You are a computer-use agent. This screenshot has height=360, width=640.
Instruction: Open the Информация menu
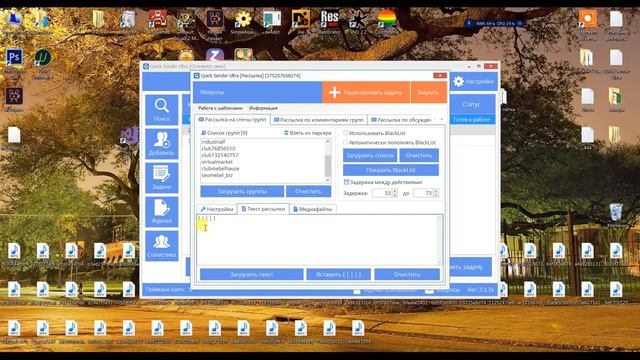pos(263,108)
